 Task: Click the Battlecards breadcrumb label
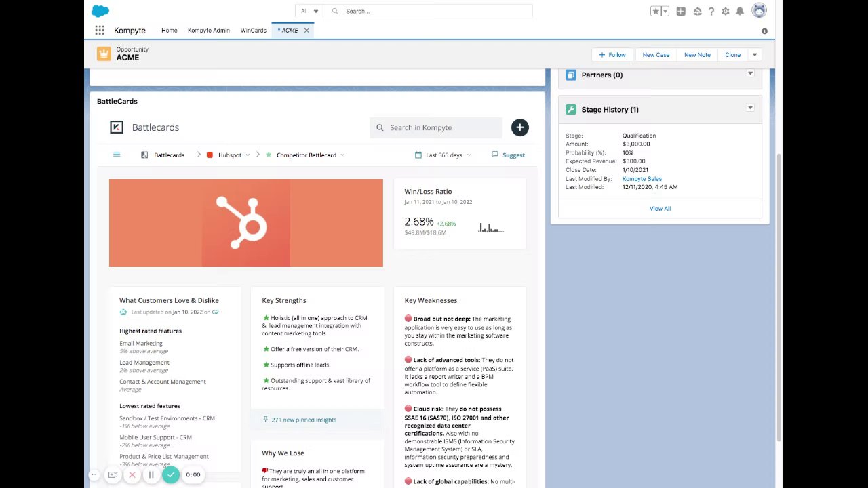[170, 155]
